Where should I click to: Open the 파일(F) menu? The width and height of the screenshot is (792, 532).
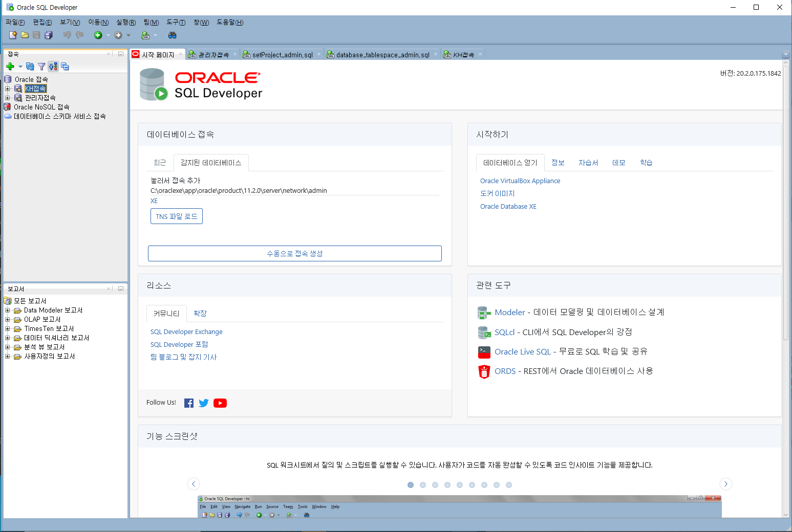click(x=15, y=22)
